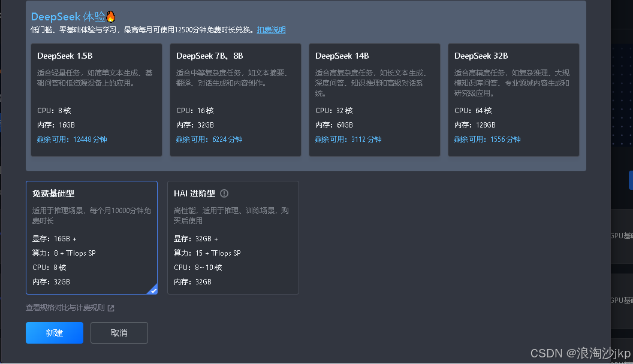
Task: Click the DeepSeek 体验 heading
Action: tap(68, 17)
